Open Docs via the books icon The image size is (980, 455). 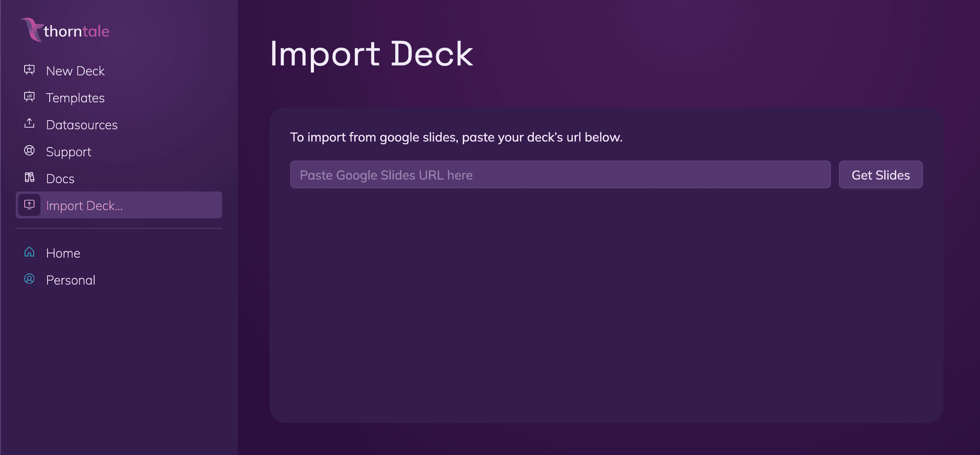click(29, 178)
